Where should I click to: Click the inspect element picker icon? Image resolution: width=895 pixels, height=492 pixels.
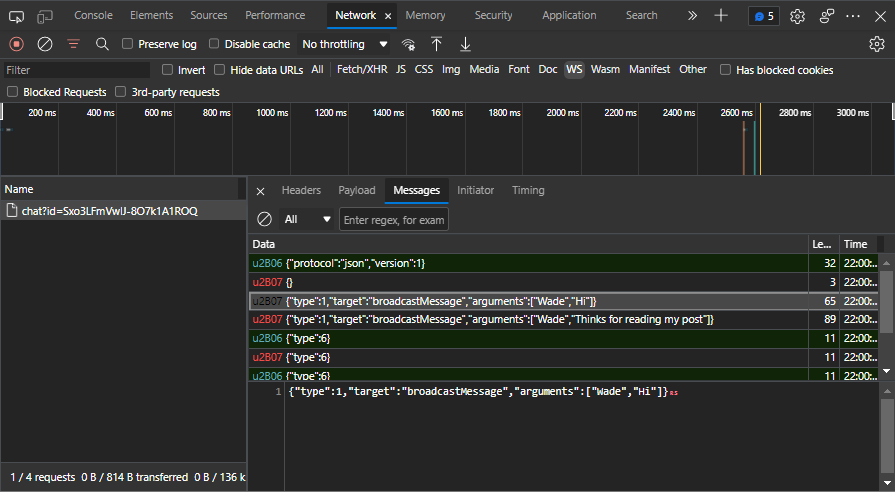pyautogui.click(x=17, y=17)
